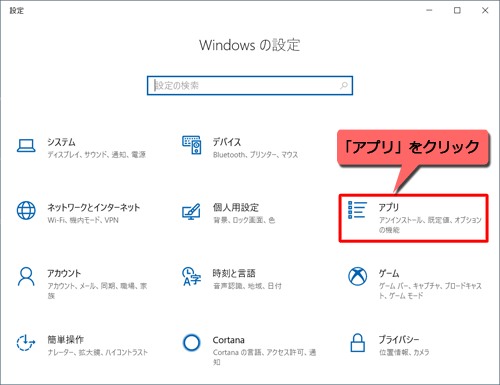Image resolution: width=500 pixels, height=385 pixels.
Task: Click the description 位置情報、カメラ
Action: 404,352
